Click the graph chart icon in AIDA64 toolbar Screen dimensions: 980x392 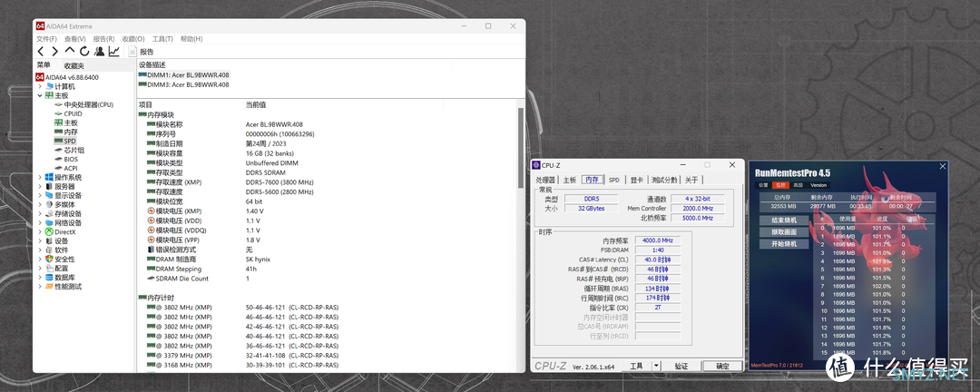tap(113, 51)
